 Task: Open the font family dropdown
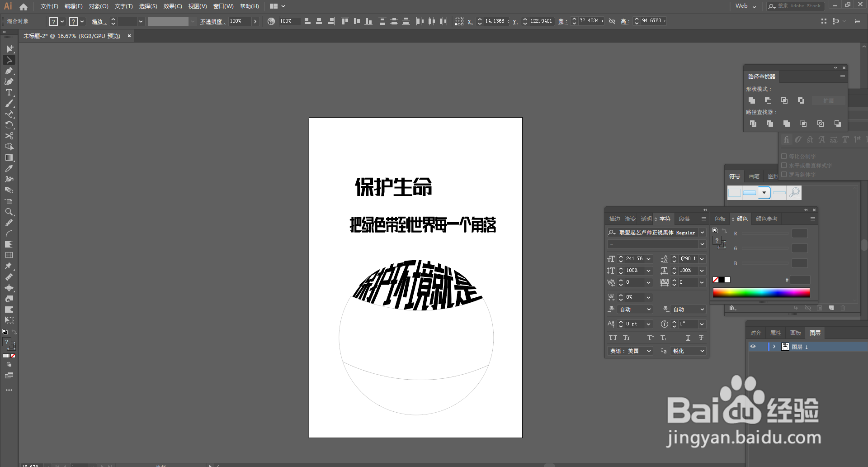702,232
